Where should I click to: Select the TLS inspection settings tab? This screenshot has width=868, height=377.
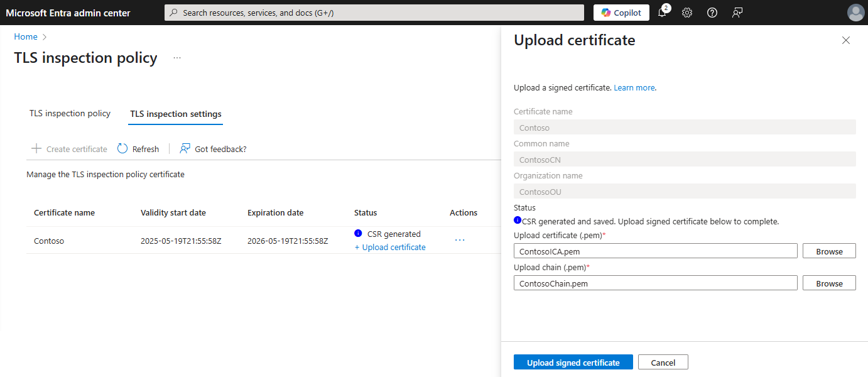point(176,114)
